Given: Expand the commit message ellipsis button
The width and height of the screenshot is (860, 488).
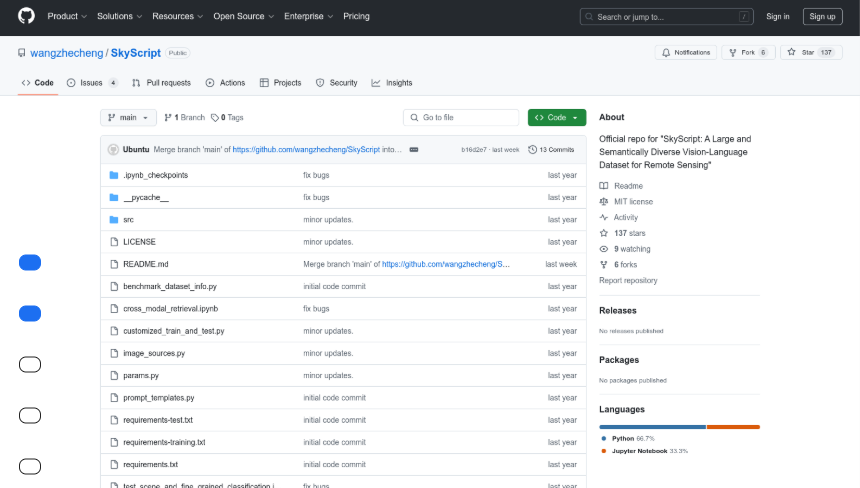Looking at the screenshot, I should [414, 150].
